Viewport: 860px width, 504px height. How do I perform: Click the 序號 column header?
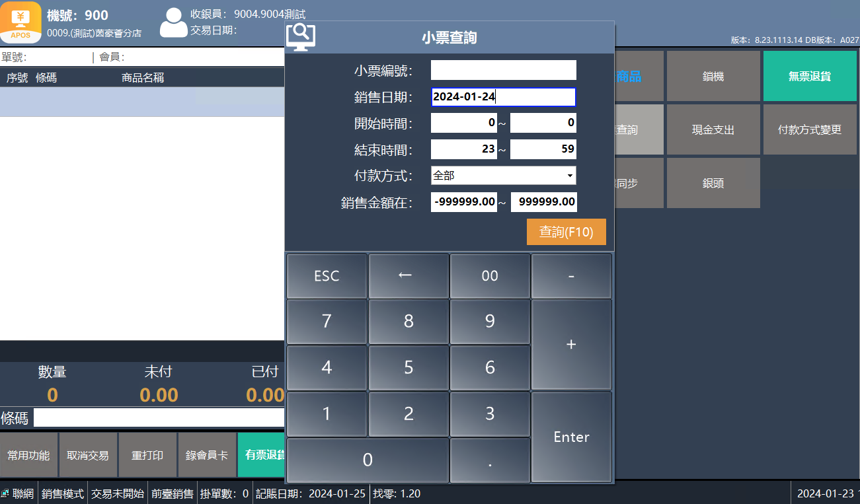coord(17,78)
